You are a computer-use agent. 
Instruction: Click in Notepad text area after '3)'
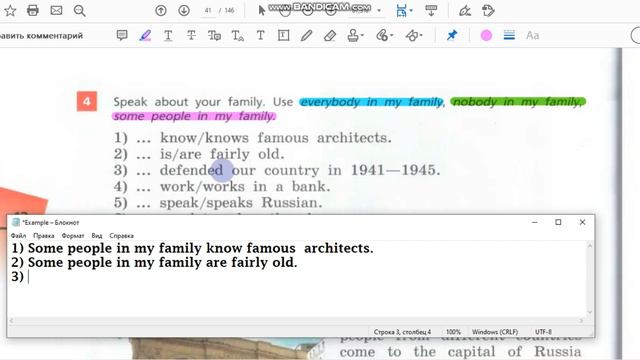(x=29, y=277)
